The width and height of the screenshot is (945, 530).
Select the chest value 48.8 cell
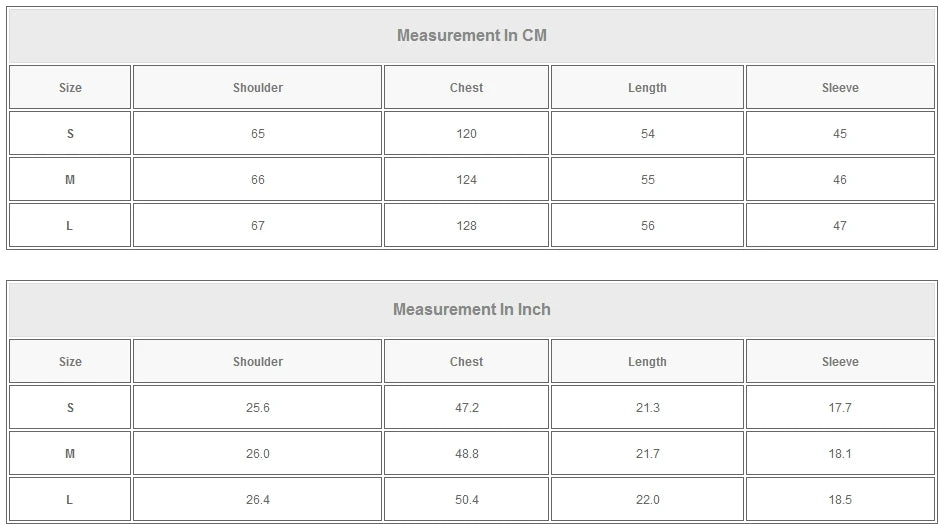tap(466, 454)
